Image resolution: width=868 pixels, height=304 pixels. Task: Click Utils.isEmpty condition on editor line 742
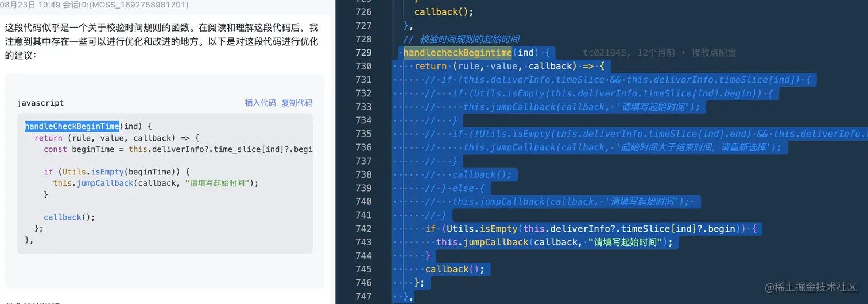tap(591, 229)
